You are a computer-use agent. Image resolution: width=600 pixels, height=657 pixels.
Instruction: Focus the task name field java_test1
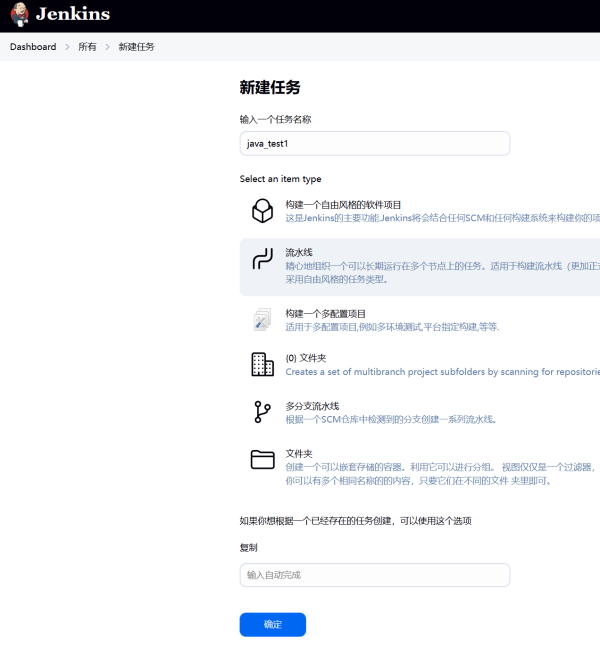point(375,143)
